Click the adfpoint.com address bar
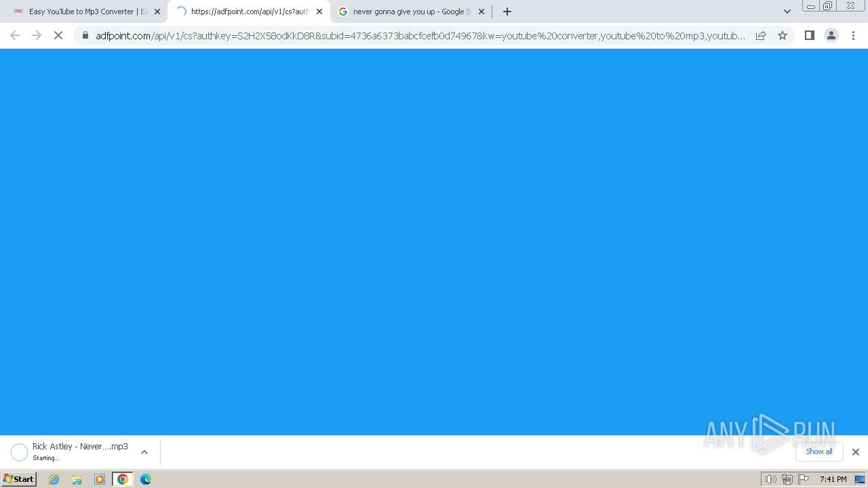The image size is (868, 488). click(420, 35)
